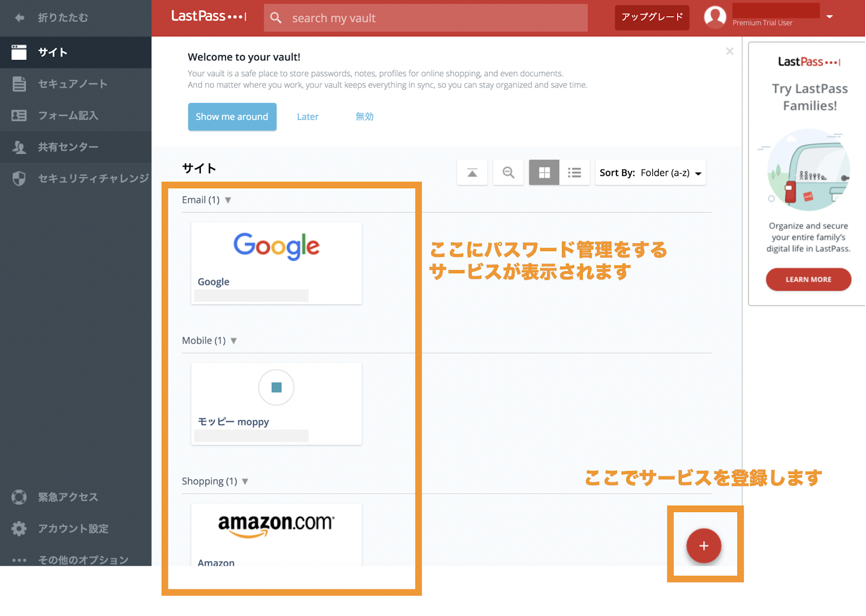Collapse the Email (1) folder
The image size is (866, 616).
[x=228, y=200]
